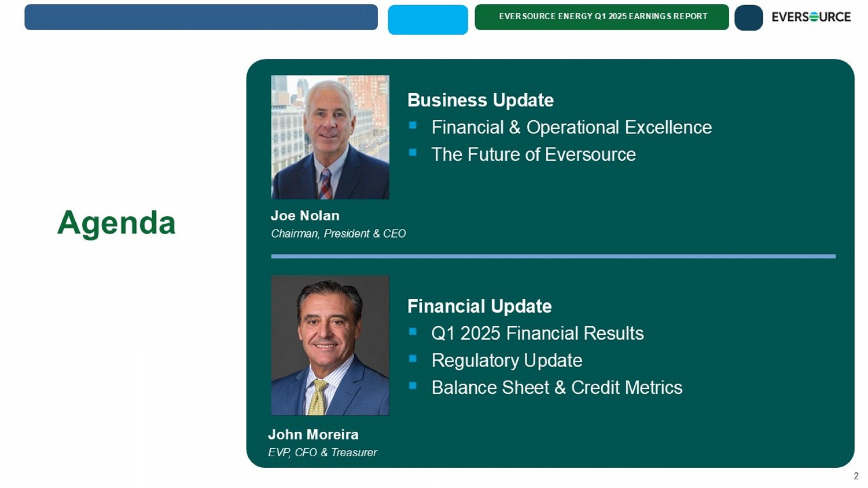Click the horizontal blue divider line
The image size is (868, 488).
click(x=553, y=256)
